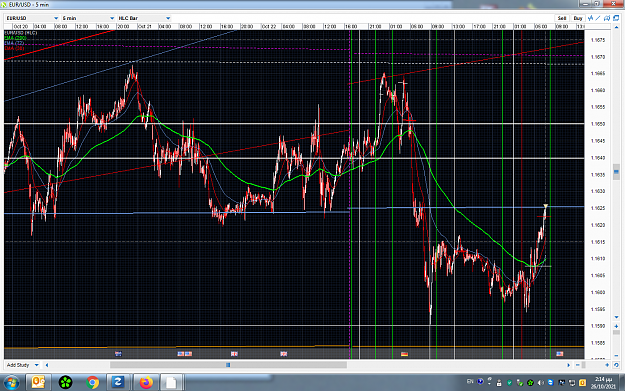The image size is (625, 391).
Task: Click the Buy button
Action: pyautogui.click(x=578, y=18)
